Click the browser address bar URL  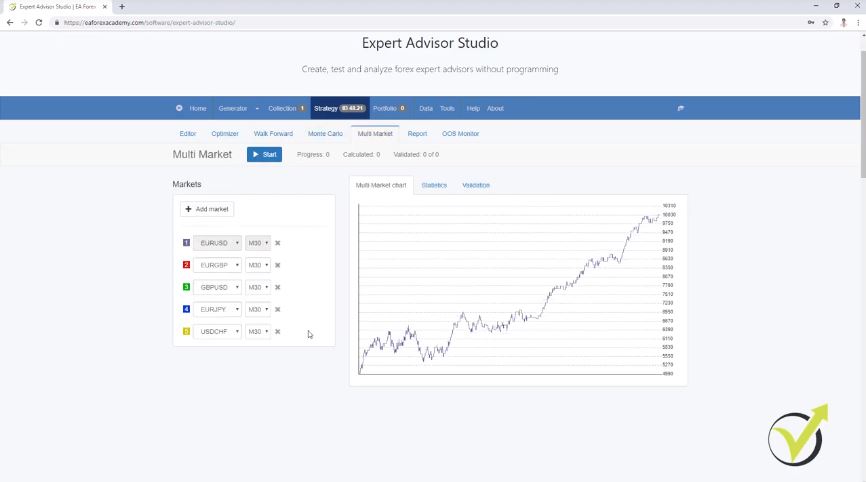[150, 23]
